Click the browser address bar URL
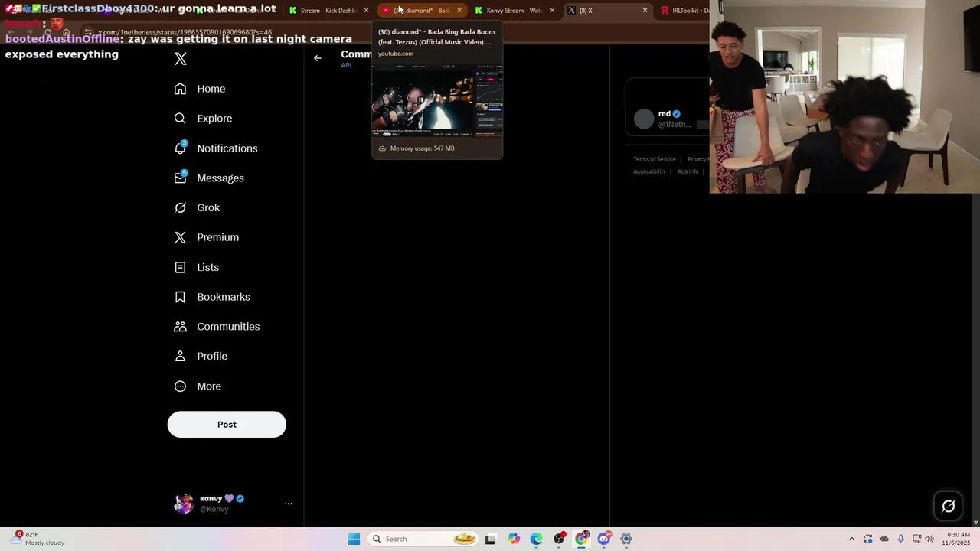 [x=185, y=33]
